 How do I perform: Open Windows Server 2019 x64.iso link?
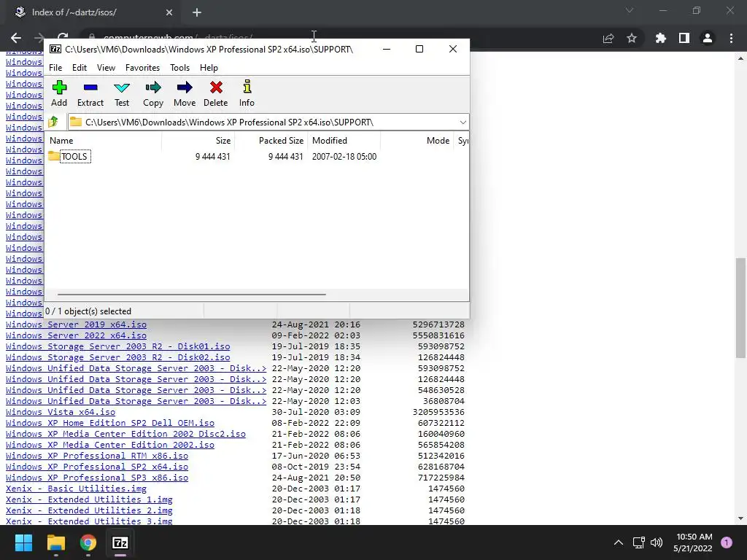(x=76, y=324)
